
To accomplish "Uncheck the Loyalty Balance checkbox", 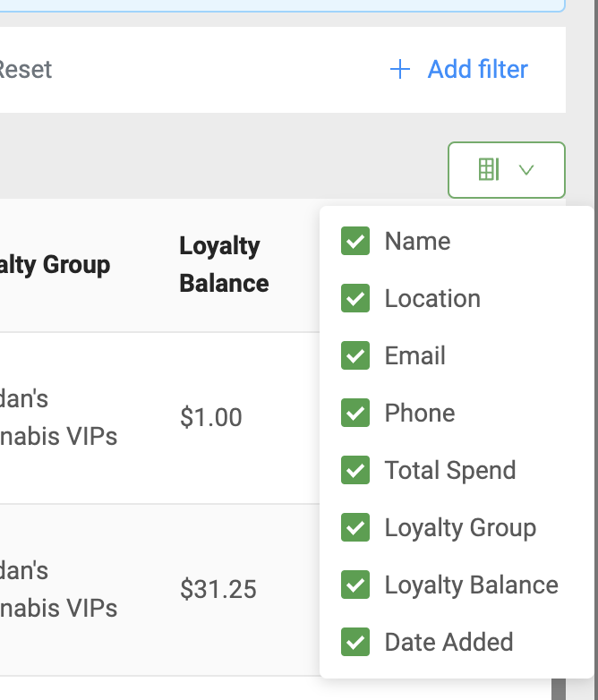I will [x=355, y=585].
